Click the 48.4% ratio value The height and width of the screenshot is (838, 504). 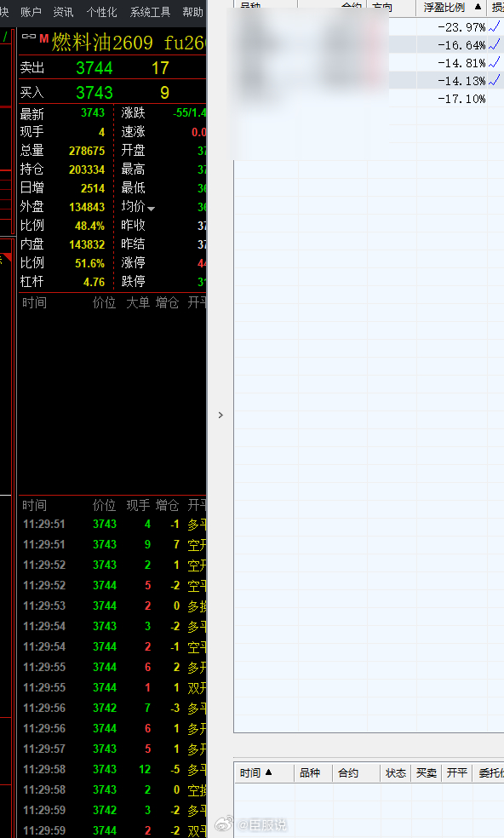pos(89,226)
